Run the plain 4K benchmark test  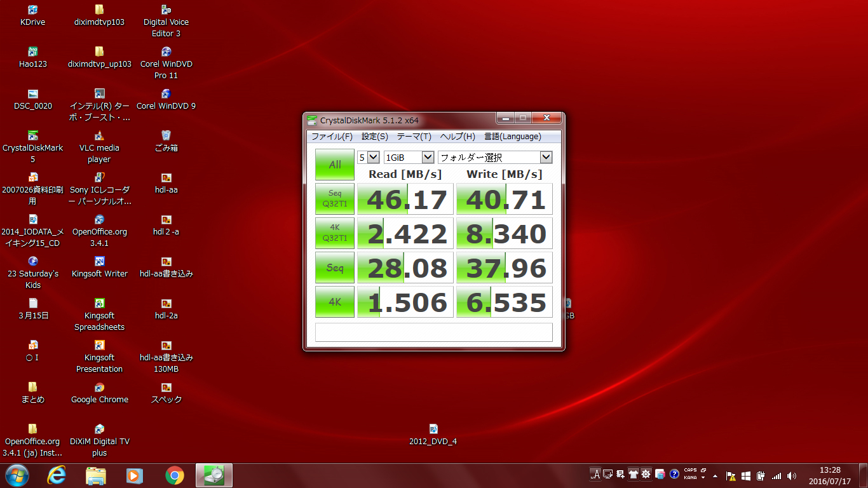coord(335,302)
